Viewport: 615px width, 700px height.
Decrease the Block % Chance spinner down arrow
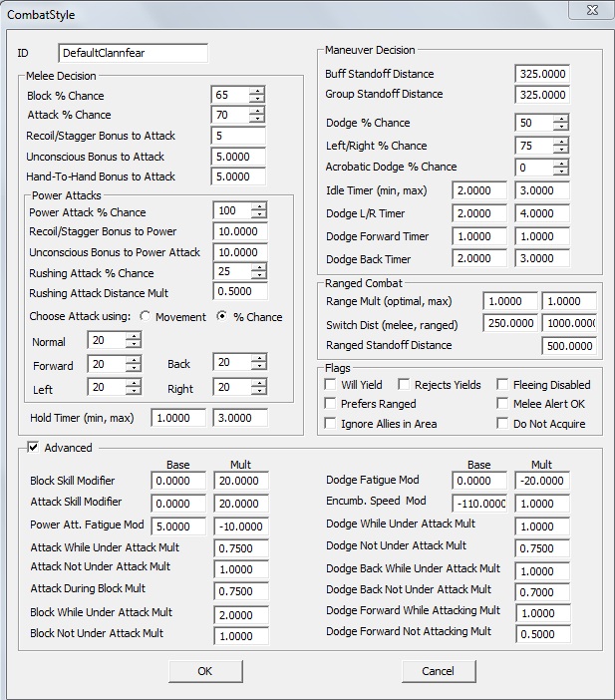coord(257,99)
